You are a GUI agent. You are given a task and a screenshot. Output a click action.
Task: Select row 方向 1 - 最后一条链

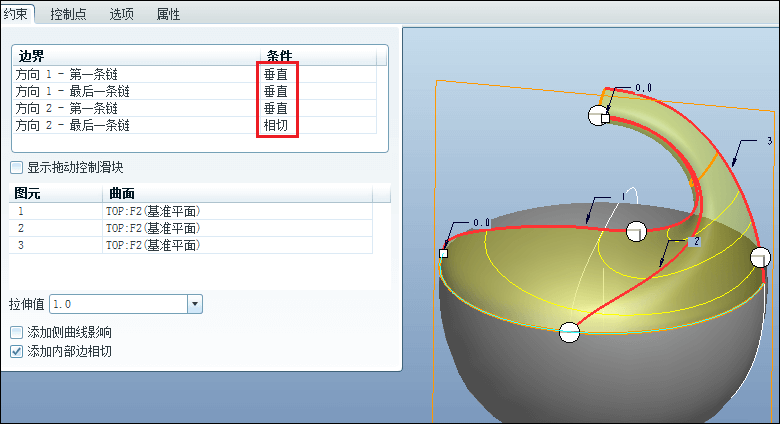(195, 91)
